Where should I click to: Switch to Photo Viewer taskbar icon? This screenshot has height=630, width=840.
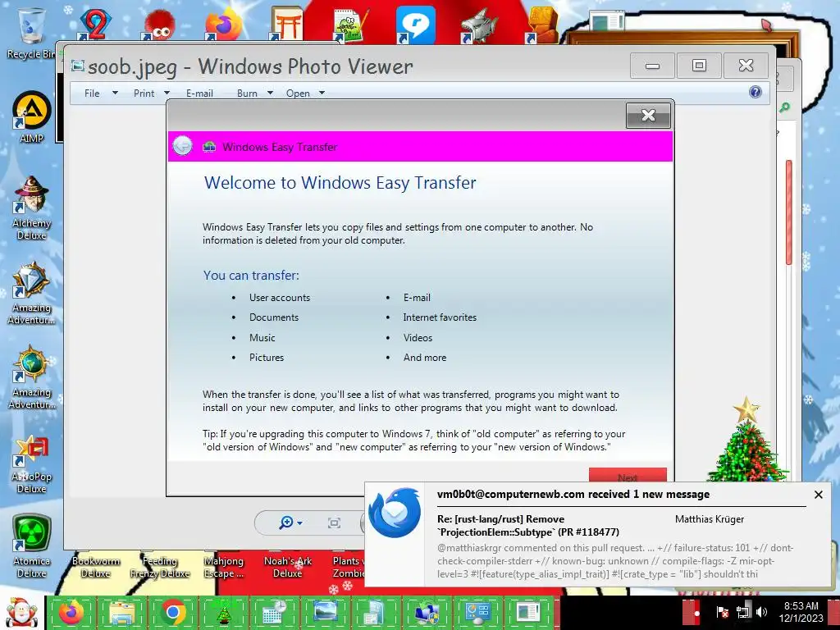coord(325,612)
